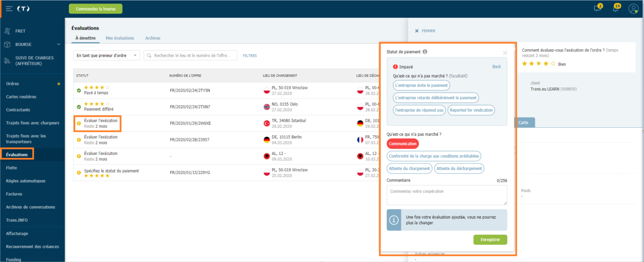The image size is (644, 262).
Task: Click the Enregistrer button
Action: [490, 240]
